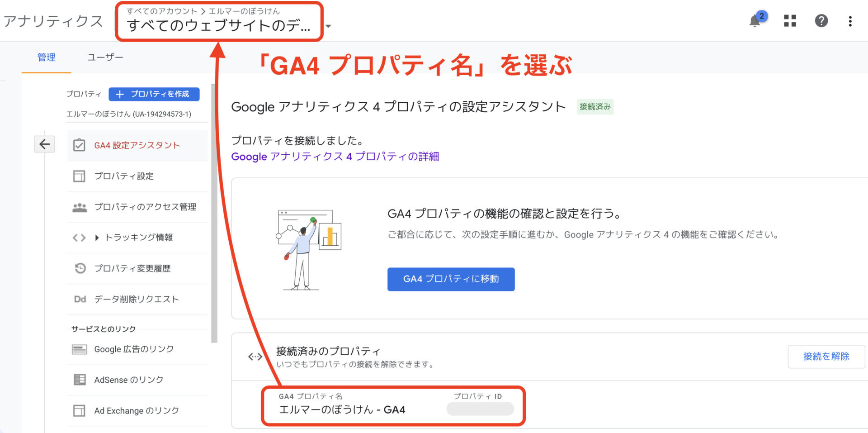
Task: Open Google 広告のリンク menu item
Action: [x=137, y=349]
